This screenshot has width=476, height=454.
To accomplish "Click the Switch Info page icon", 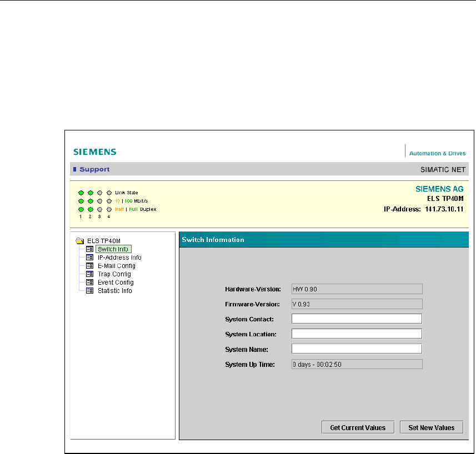I will pyautogui.click(x=89, y=249).
